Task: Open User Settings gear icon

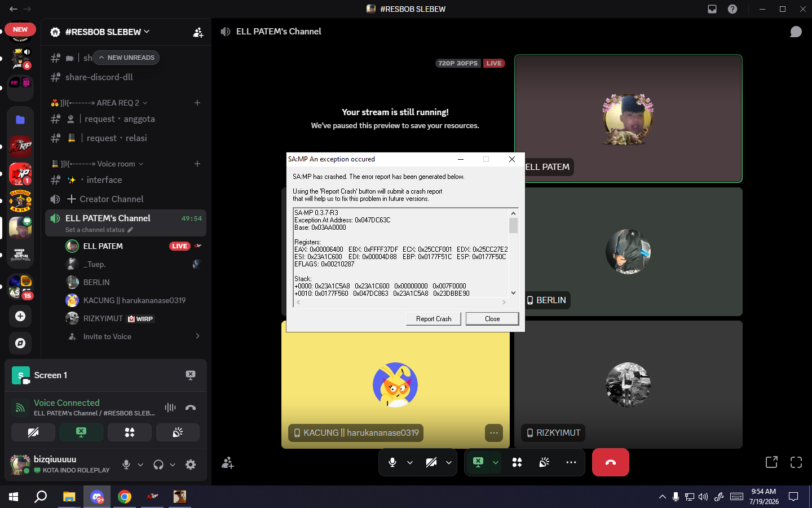Action: [191, 465]
